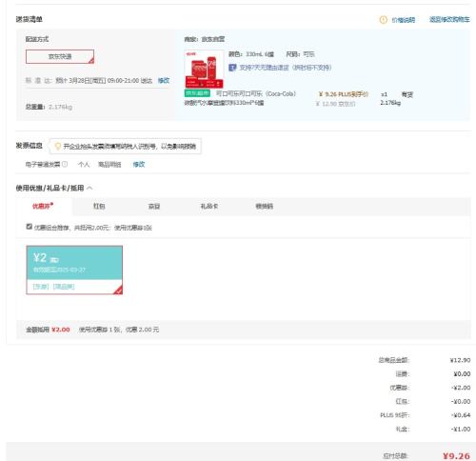
Task: Click the price explanation info icon
Action: [x=384, y=20]
